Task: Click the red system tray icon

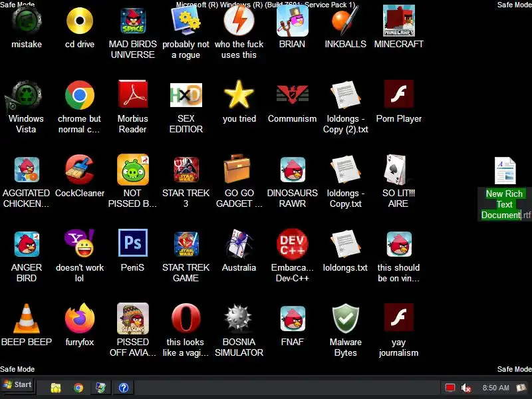Action: tap(450, 388)
